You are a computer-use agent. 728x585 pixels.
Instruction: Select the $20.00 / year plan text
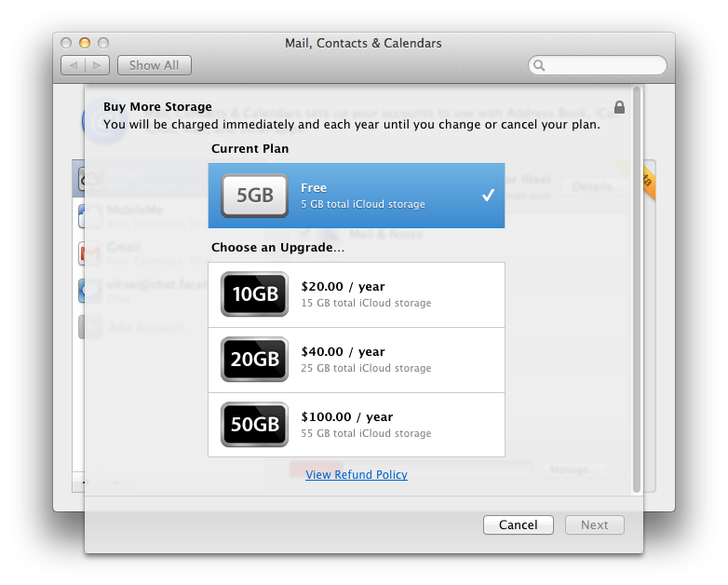343,286
